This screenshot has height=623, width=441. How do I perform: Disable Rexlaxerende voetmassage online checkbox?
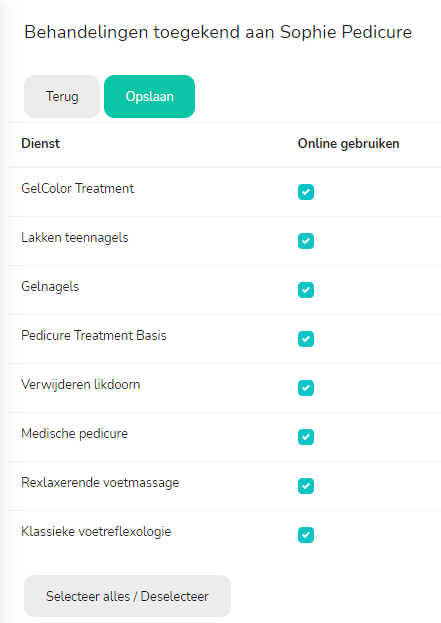point(306,486)
